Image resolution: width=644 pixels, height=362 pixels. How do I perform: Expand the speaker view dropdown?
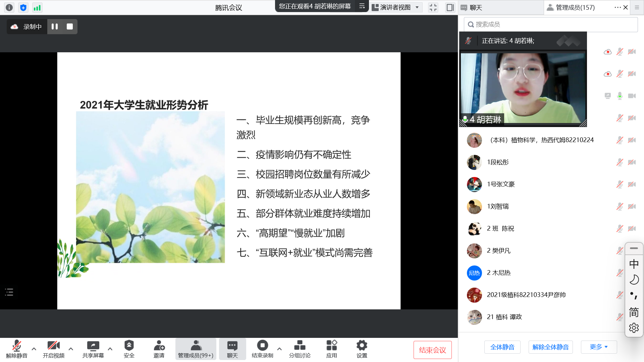click(x=417, y=7)
